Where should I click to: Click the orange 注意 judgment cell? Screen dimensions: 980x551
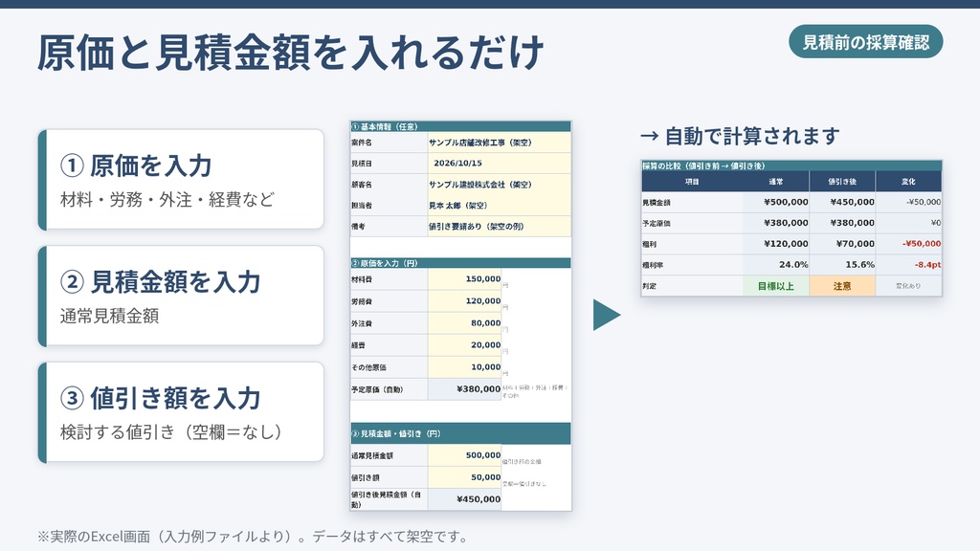tap(842, 285)
